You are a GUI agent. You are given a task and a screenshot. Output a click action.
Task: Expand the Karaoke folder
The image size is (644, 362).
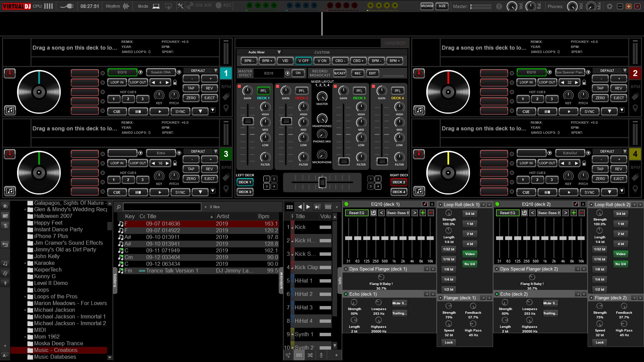pyautogui.click(x=25, y=263)
